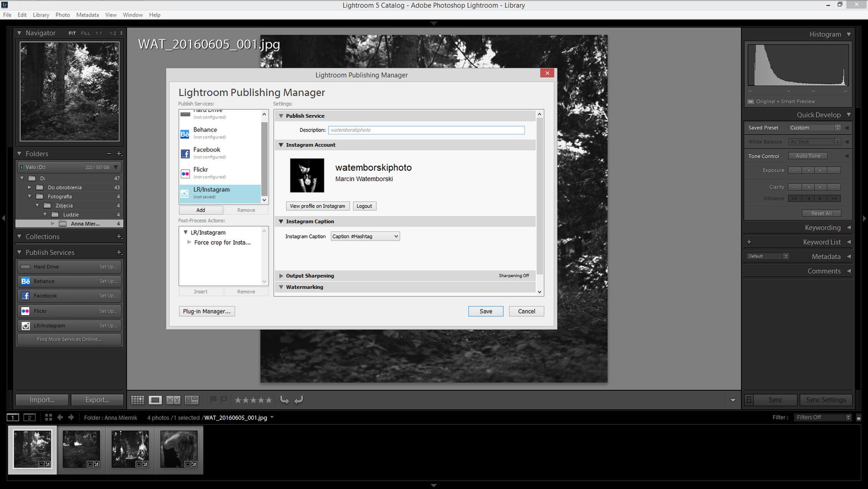
Task: Expand Force crop for Insta... action
Action: (189, 242)
